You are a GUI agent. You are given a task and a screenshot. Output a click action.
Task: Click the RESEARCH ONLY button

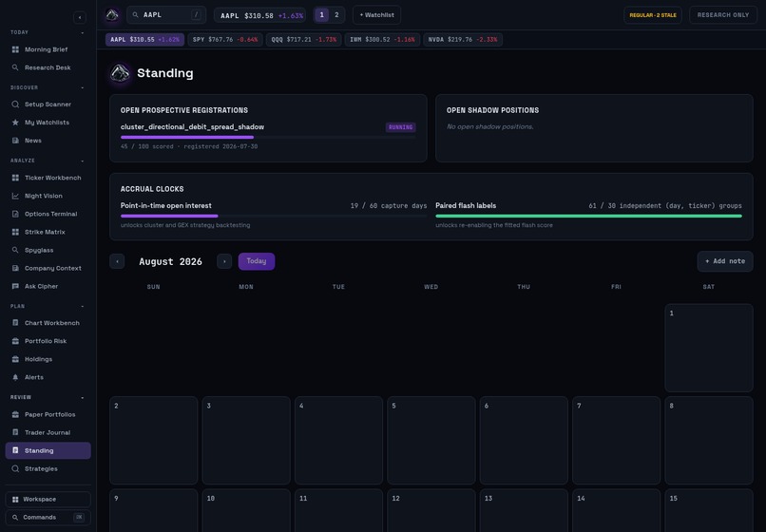[723, 15]
